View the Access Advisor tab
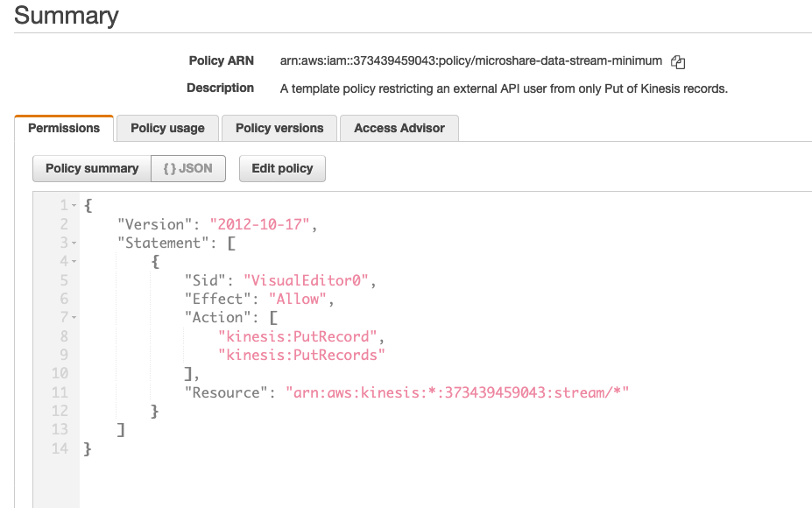The image size is (812, 508). point(399,128)
